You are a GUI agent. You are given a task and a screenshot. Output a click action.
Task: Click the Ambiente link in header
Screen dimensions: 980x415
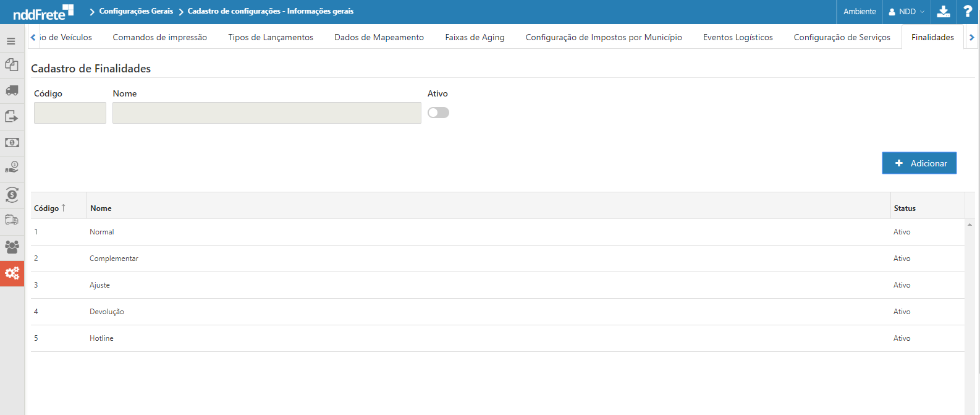point(860,12)
